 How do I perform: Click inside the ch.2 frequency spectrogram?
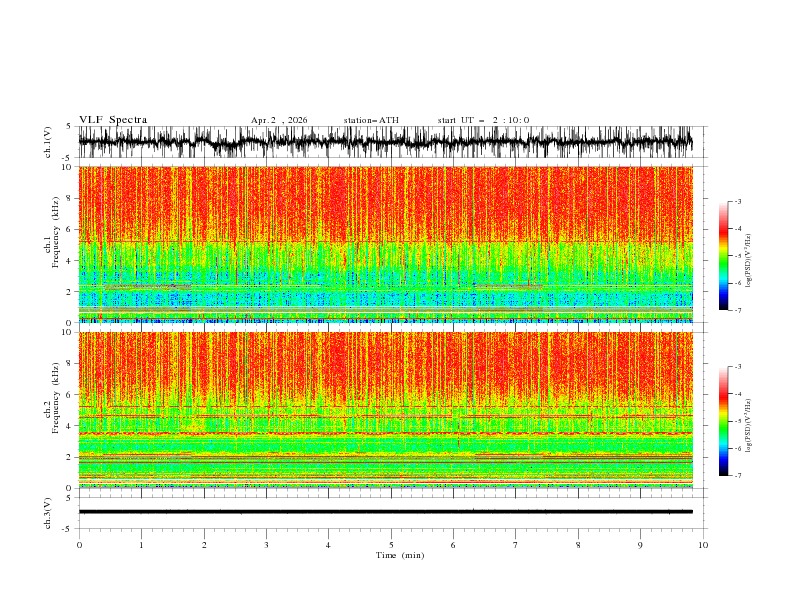(x=385, y=410)
